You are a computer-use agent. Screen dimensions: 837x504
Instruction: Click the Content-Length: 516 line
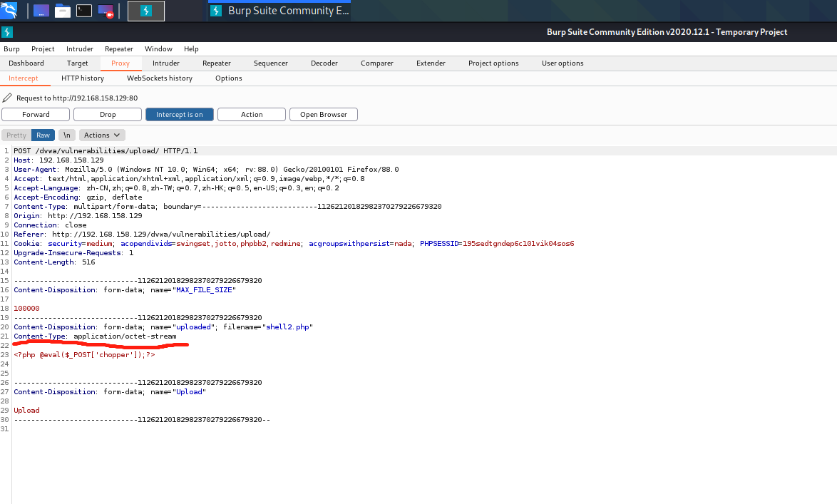click(54, 262)
